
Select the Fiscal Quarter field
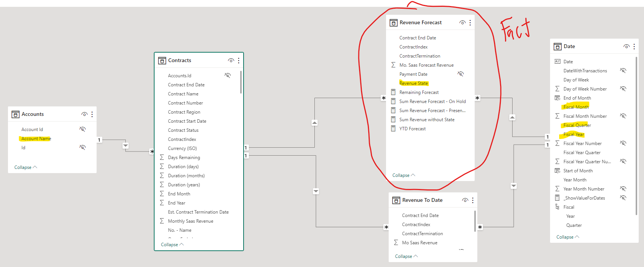coord(577,125)
